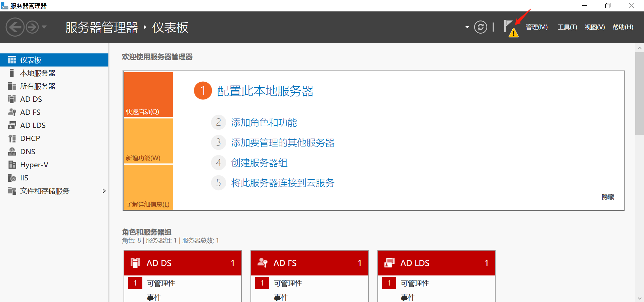Viewport: 644px width, 302px height.
Task: Open dropdown arrow left of refresh icon
Action: point(467,27)
